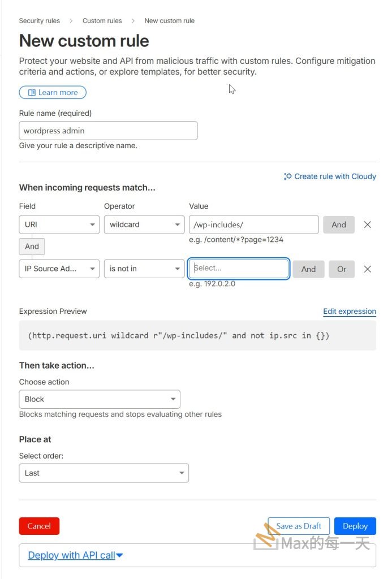Click the Cloudy sparkle icon
Image resolution: width=392 pixels, height=579 pixels.
point(288,176)
